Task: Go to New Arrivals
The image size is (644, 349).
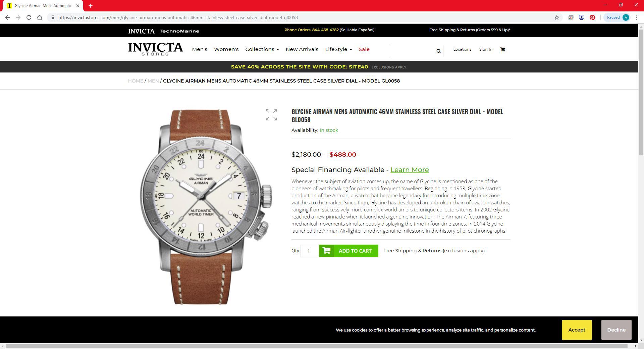Action: pyautogui.click(x=302, y=49)
